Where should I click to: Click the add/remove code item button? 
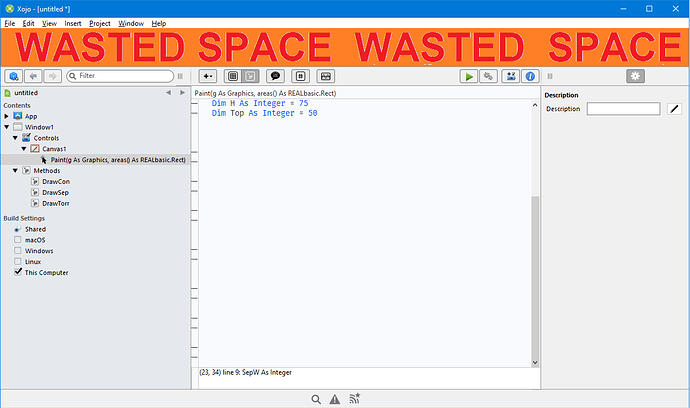click(207, 76)
